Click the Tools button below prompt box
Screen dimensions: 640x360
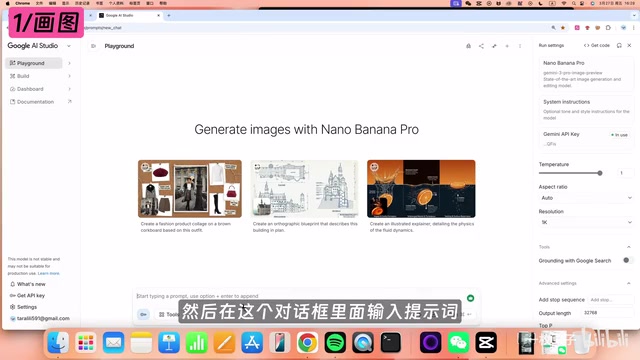click(x=168, y=314)
